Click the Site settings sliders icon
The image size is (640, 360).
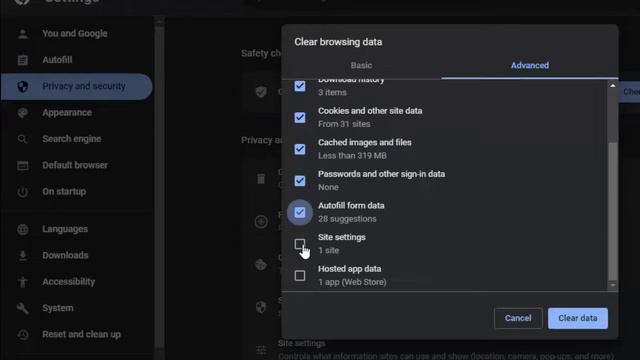[x=261, y=350]
